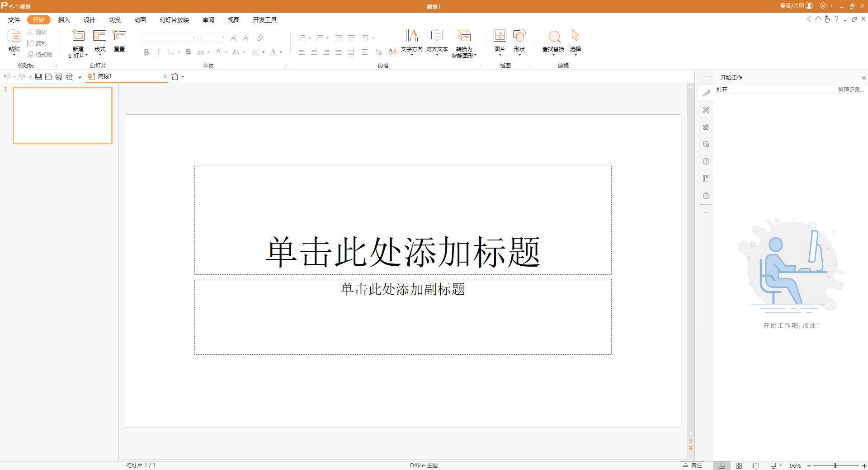Click the Reset (重置) slide icon

click(119, 36)
